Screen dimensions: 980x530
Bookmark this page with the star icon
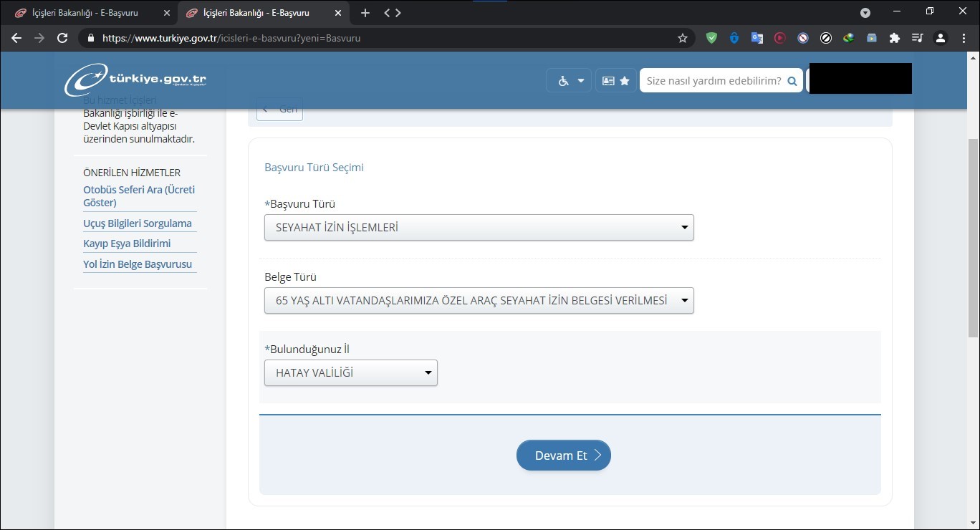pyautogui.click(x=682, y=38)
